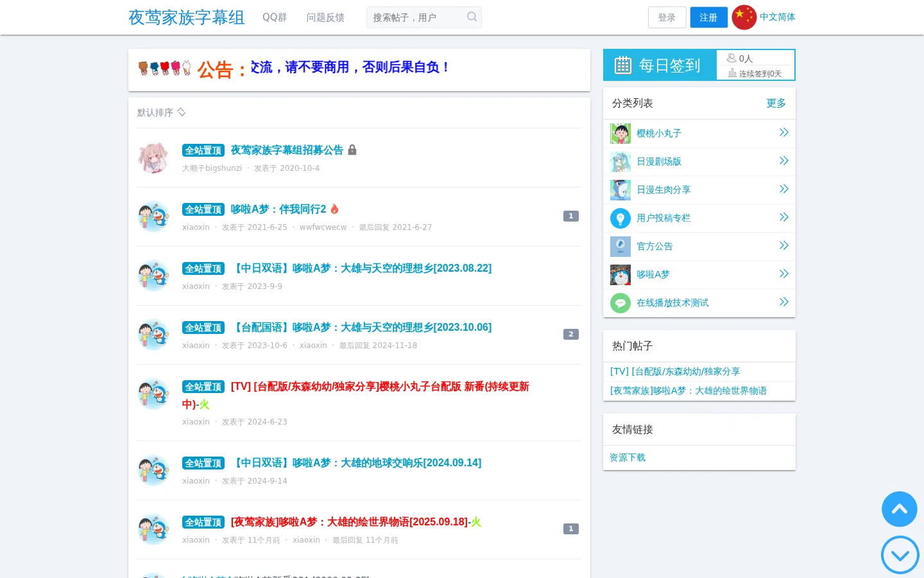924x578 pixels.
Task: Click the scroll-down circle arrow button
Action: 900,555
